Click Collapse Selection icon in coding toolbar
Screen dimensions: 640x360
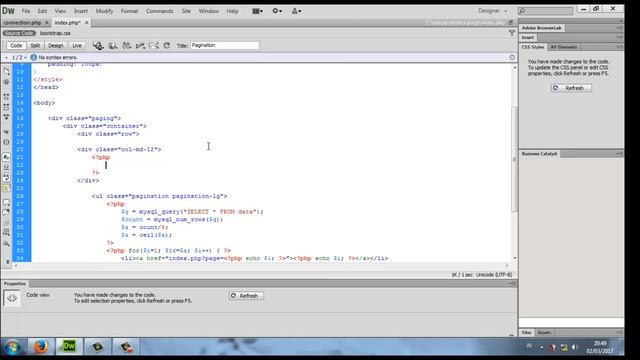point(6,107)
